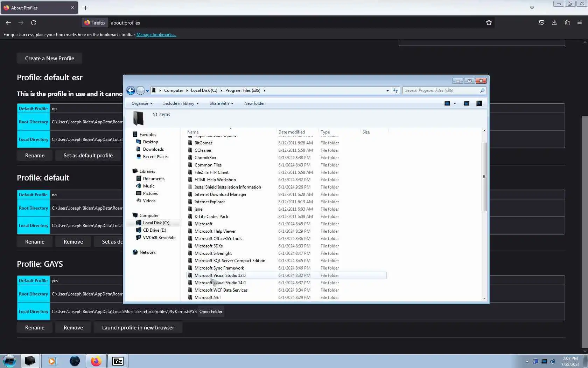This screenshot has height=368, width=588.
Task: Launch Windows Media Player from taskbar
Action: tap(52, 361)
